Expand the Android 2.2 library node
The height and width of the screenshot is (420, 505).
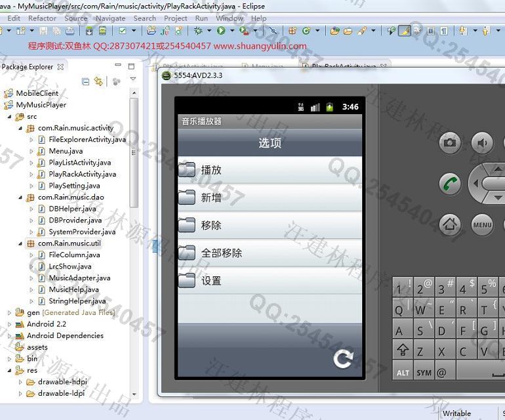tap(9, 324)
